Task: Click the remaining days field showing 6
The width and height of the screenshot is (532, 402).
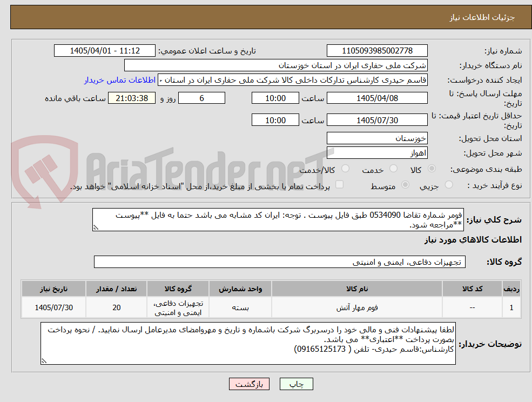Action: click(201, 98)
